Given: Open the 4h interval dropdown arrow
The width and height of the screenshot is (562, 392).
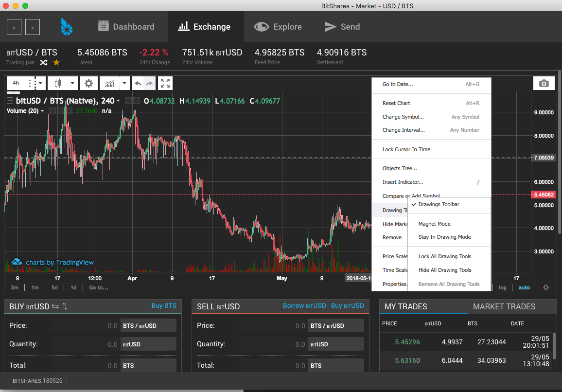Looking at the screenshot, I should coord(40,83).
